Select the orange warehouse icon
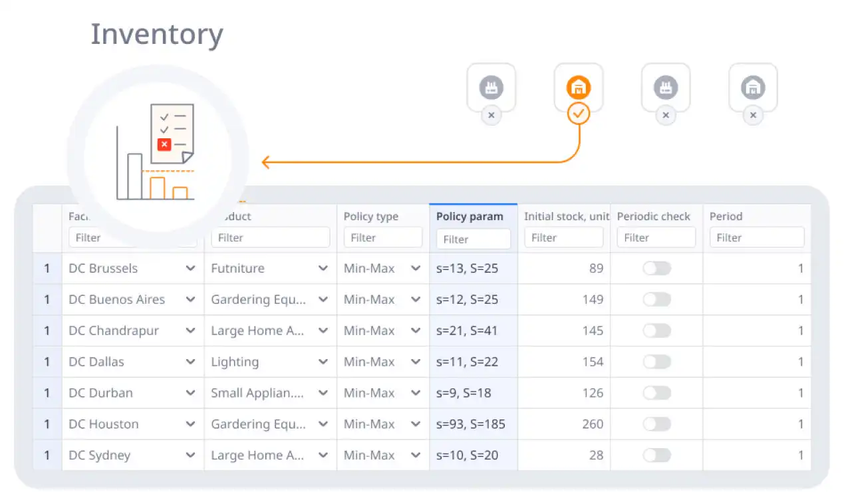844x504 pixels. click(579, 87)
